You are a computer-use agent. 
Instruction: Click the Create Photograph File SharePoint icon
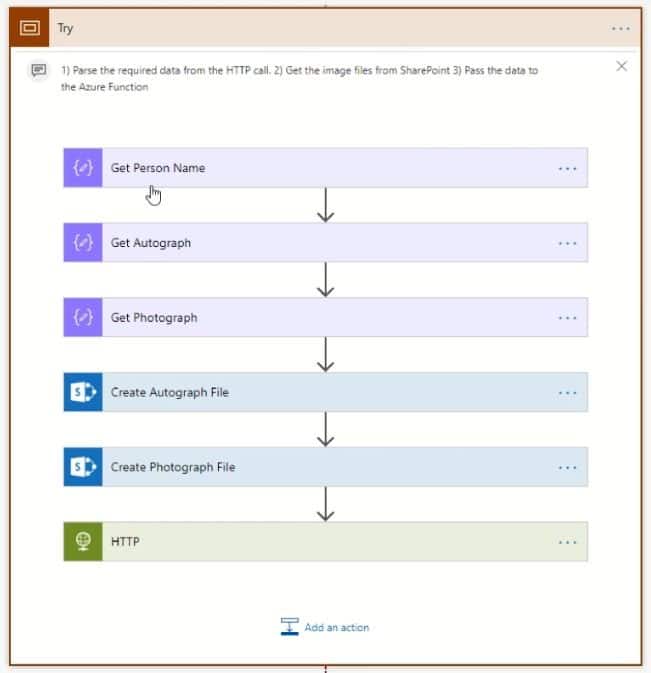coord(83,467)
